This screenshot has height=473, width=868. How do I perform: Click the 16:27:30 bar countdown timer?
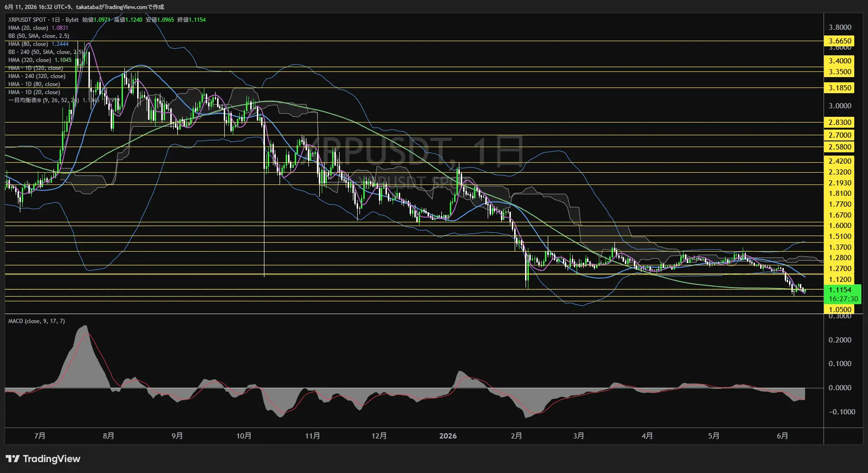coord(842,299)
